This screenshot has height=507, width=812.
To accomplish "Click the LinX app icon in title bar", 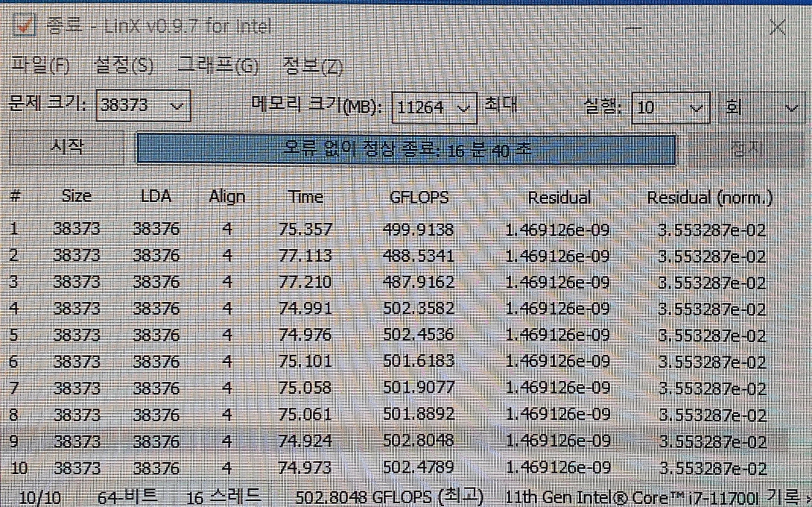I will pyautogui.click(x=25, y=27).
